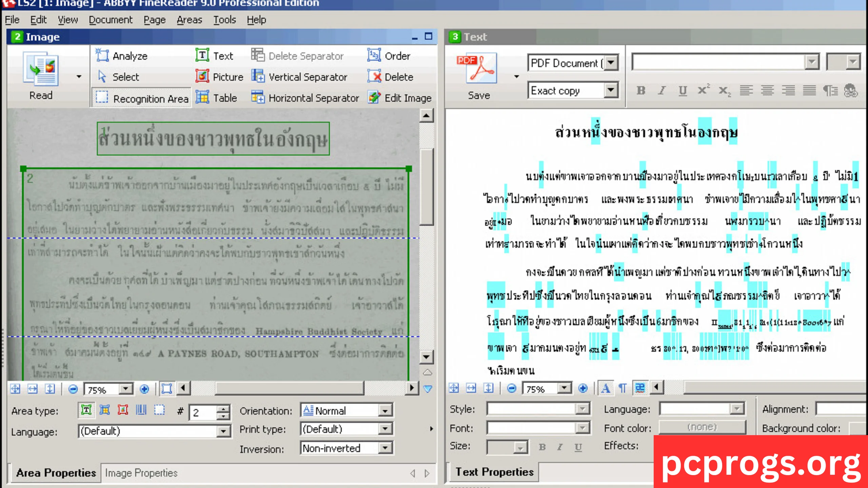Set area type to Text
The image size is (868, 488).
point(86,410)
